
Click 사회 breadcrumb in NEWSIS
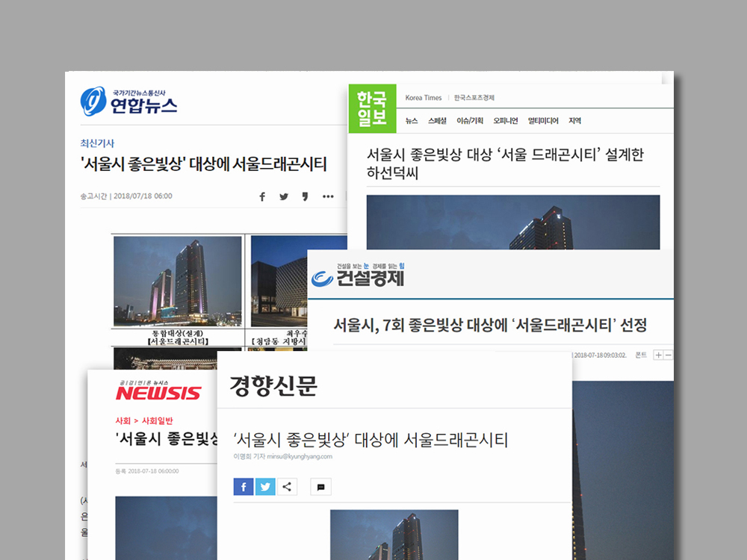[123, 421]
